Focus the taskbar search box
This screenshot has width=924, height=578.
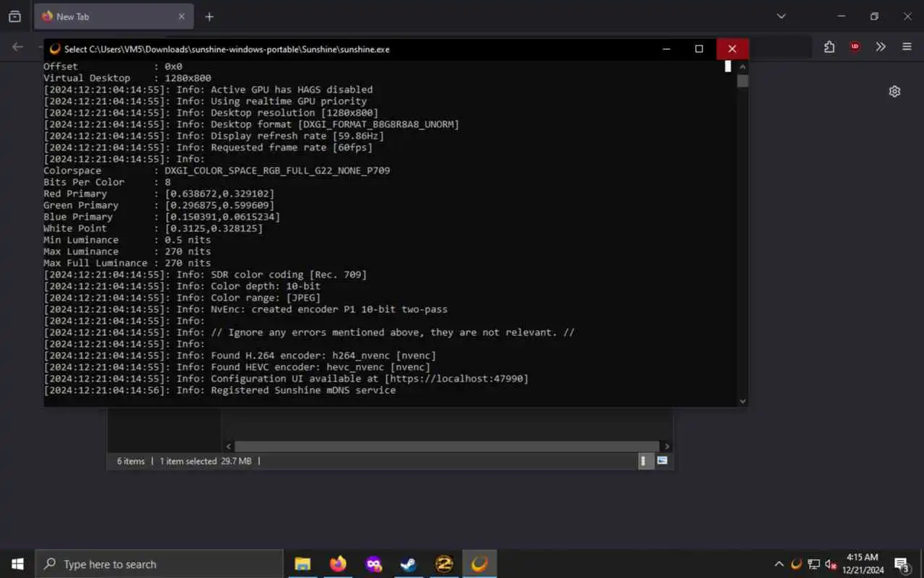[159, 564]
